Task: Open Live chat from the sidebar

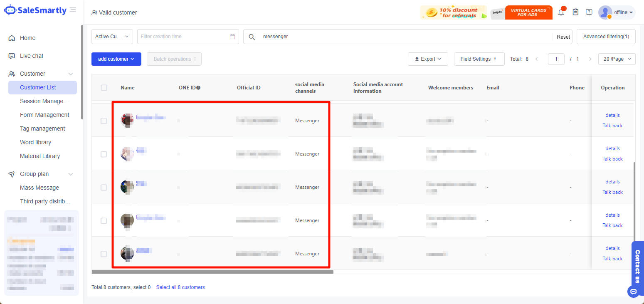Action: (32, 56)
